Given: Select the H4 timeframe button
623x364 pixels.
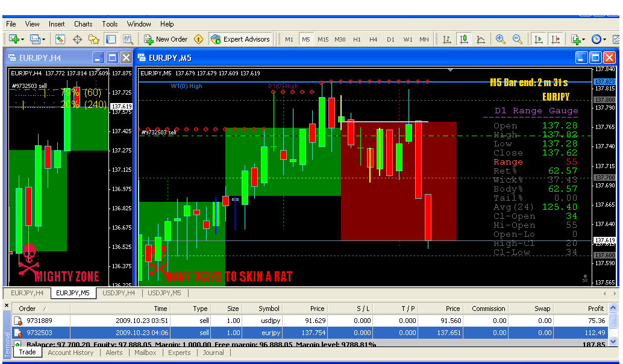Looking at the screenshot, I should click(374, 39).
